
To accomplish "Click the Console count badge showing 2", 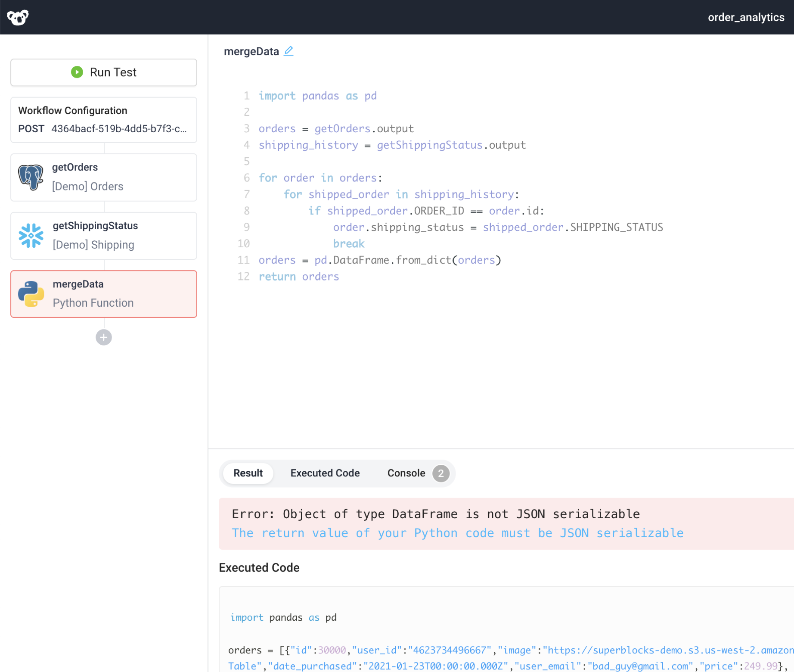I will click(x=440, y=473).
